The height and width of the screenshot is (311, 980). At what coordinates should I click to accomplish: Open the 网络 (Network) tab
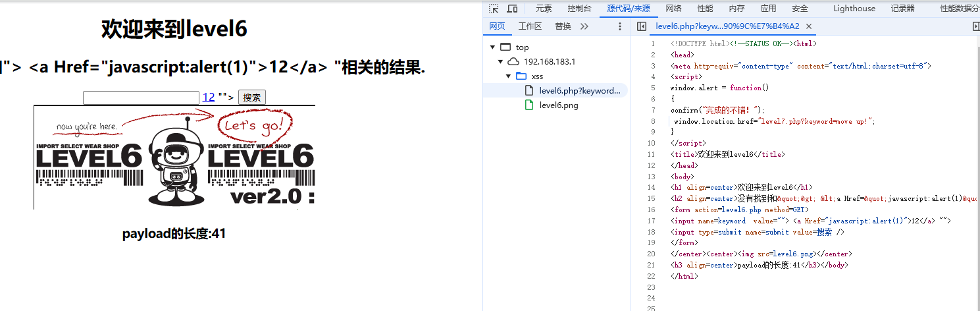coord(673,9)
